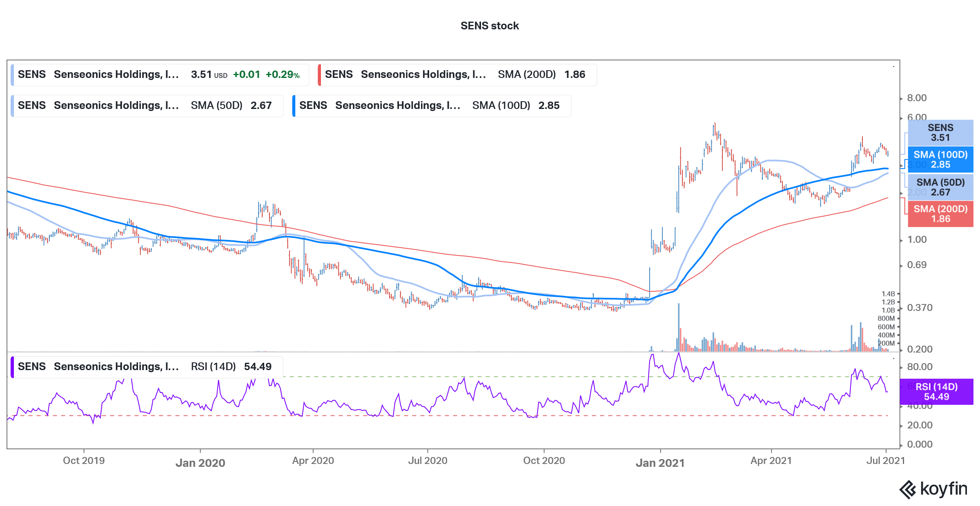This screenshot has width=980, height=506.
Task: Click the +0.01 price change value
Action: (247, 75)
